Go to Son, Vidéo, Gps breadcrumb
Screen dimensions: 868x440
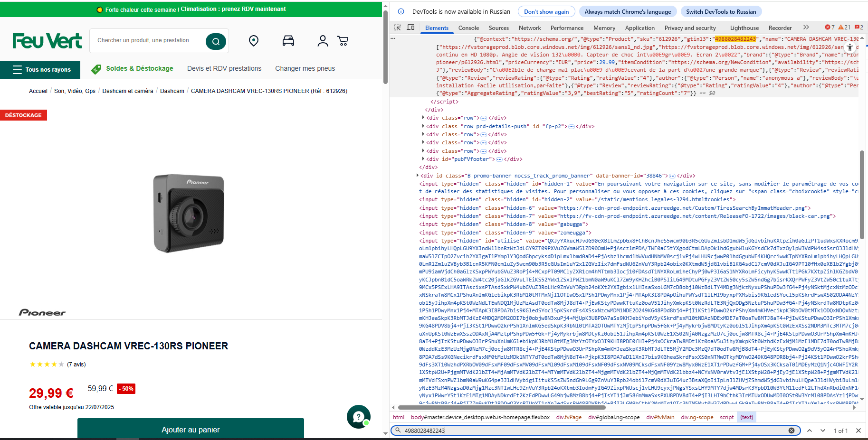pos(75,91)
